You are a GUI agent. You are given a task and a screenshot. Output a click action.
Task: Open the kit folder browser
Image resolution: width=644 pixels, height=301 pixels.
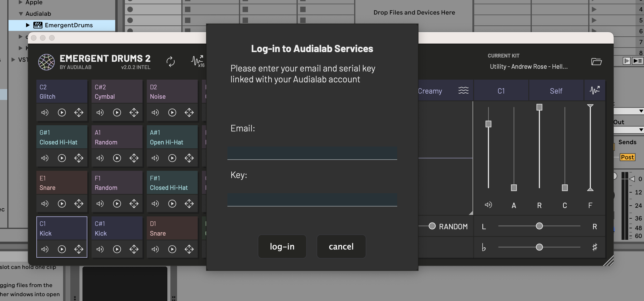coord(596,61)
